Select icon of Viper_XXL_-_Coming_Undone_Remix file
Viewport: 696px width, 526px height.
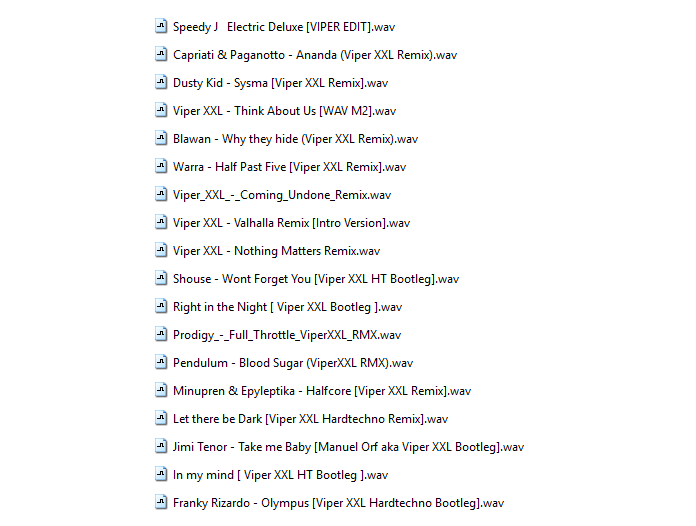(x=161, y=194)
